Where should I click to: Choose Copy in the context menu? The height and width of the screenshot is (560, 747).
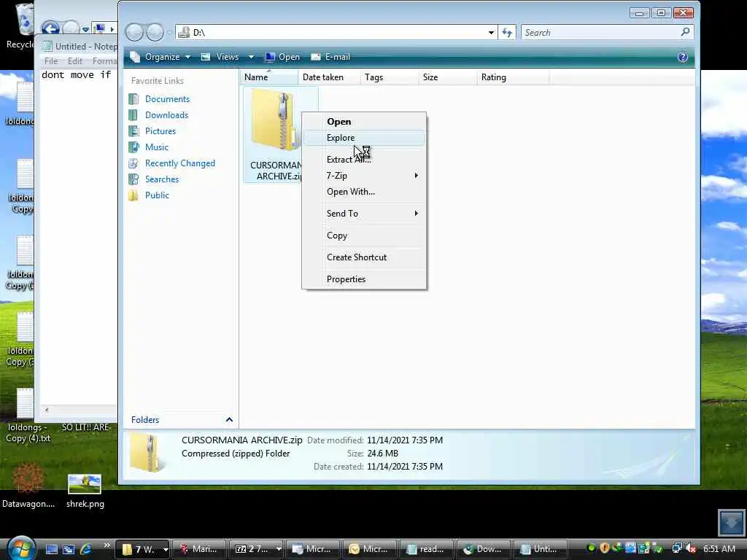364,236
